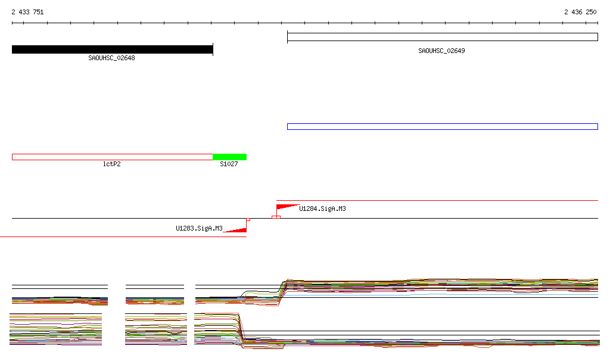610x364 pixels.
Task: Click the long red line above U1284 label
Action: pos(437,201)
